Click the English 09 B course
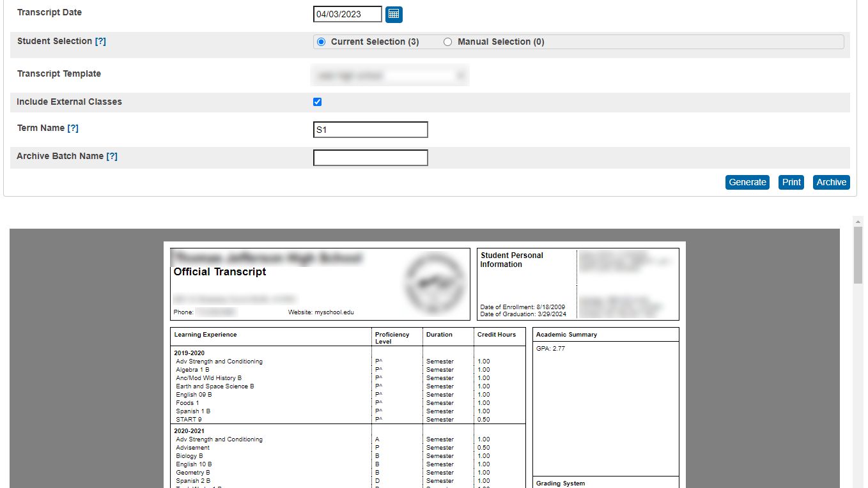 coord(194,395)
